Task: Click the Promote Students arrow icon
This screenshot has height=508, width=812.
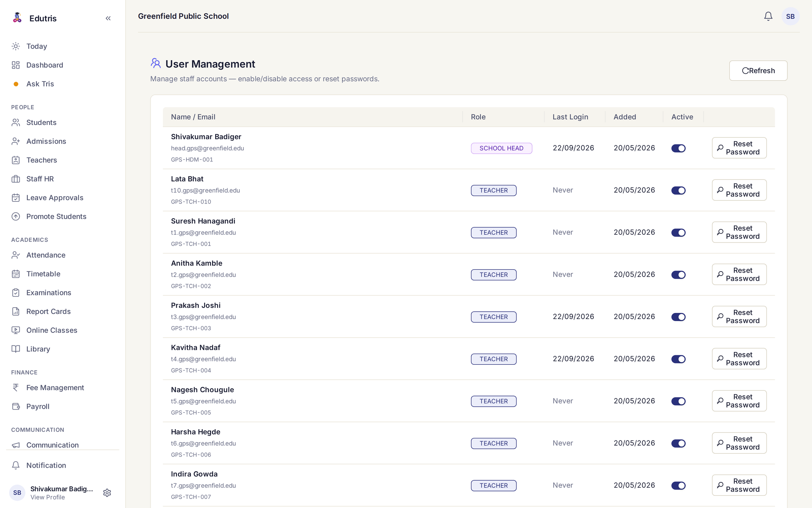Action: point(16,216)
